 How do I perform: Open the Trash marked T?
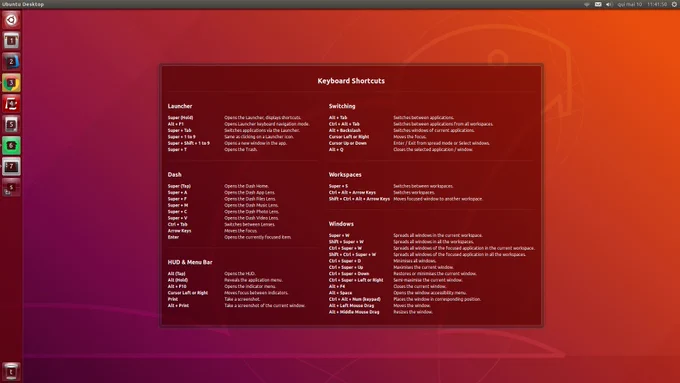[11, 371]
